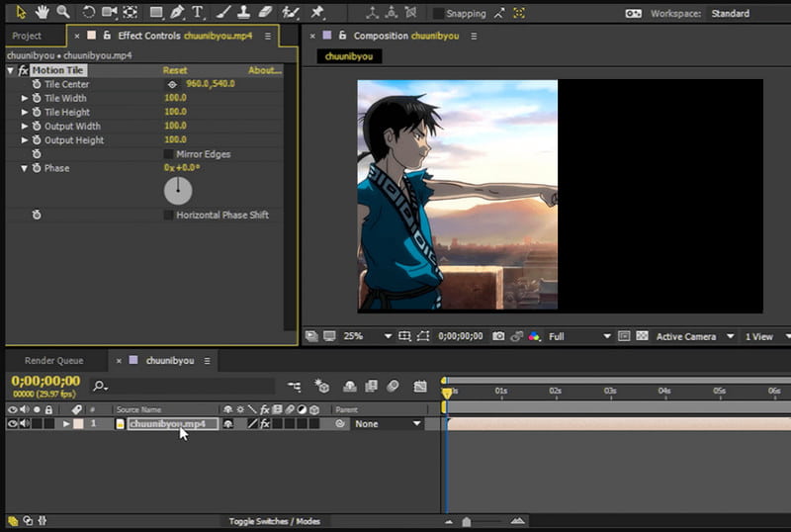Select the Puppet Pin tool
Viewport: 791px width, 532px height.
click(x=316, y=12)
